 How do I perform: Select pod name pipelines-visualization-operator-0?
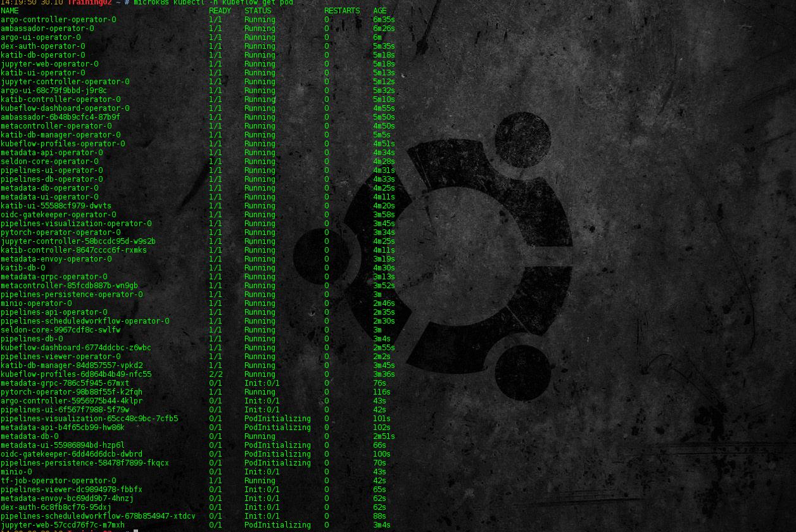pos(76,224)
